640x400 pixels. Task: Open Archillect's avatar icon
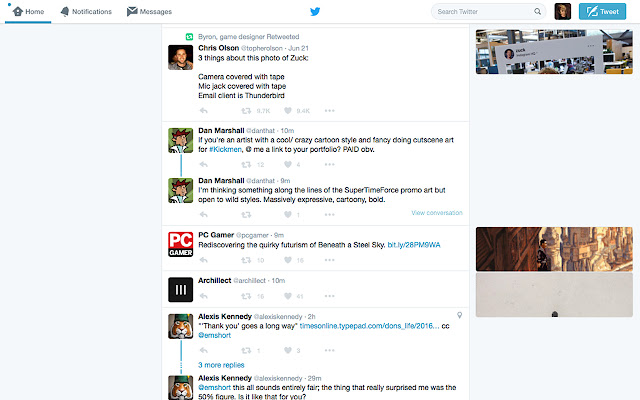[x=180, y=289]
